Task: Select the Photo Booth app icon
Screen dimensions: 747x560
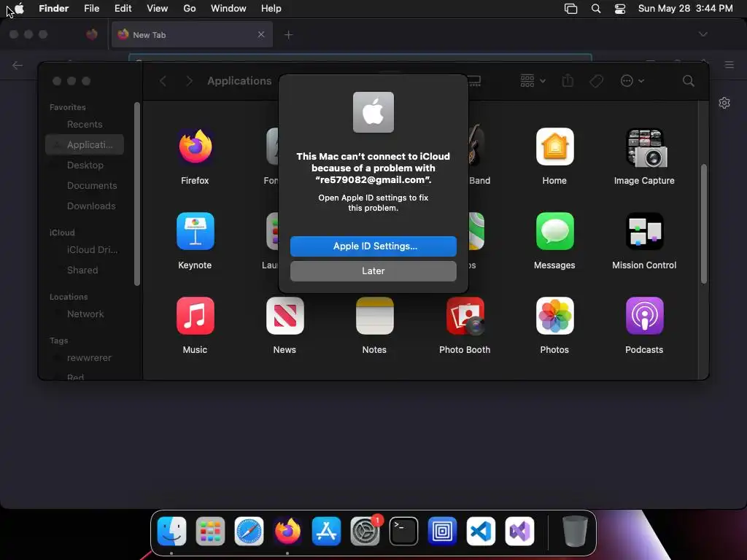Action: click(x=465, y=316)
